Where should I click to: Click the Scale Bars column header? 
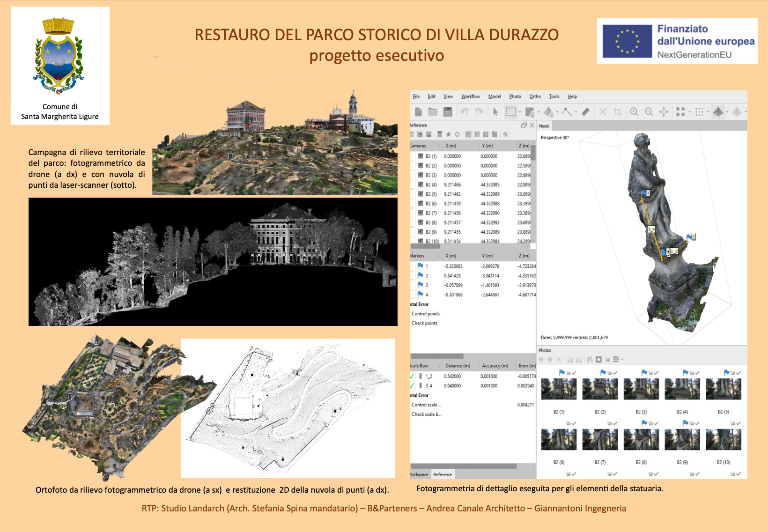coord(426,366)
